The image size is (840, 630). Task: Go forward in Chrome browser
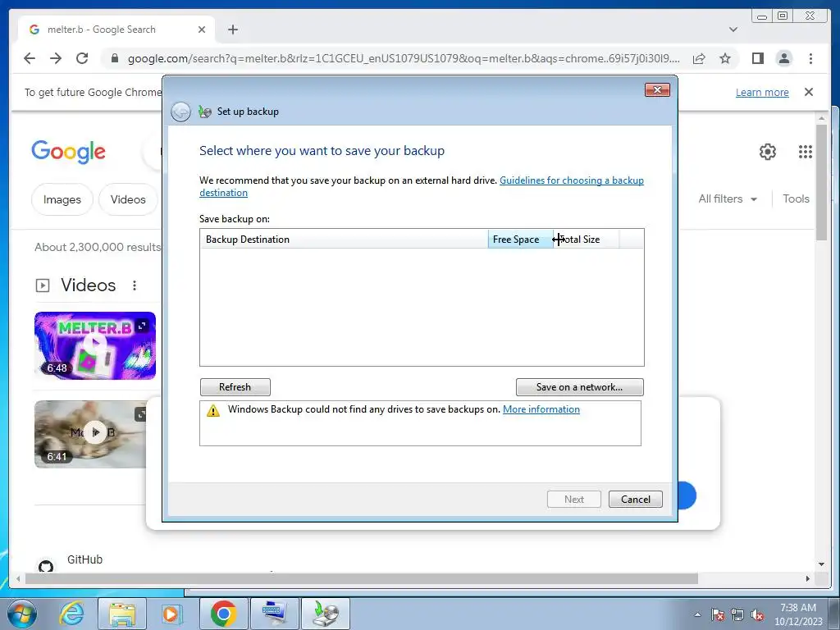tap(56, 58)
